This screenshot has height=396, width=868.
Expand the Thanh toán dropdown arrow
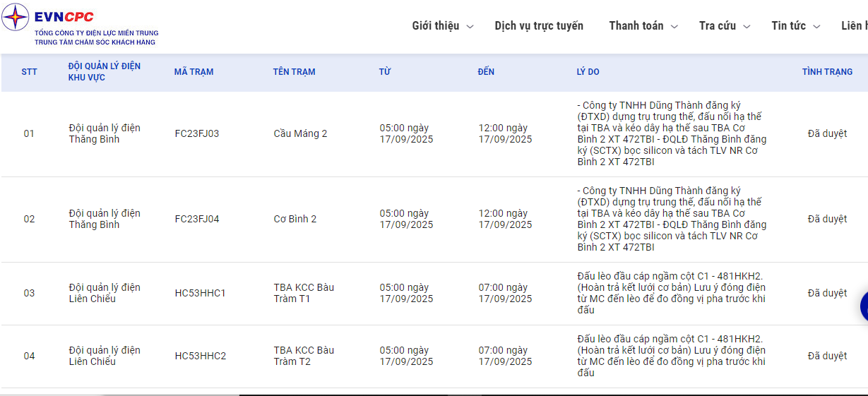click(x=674, y=27)
